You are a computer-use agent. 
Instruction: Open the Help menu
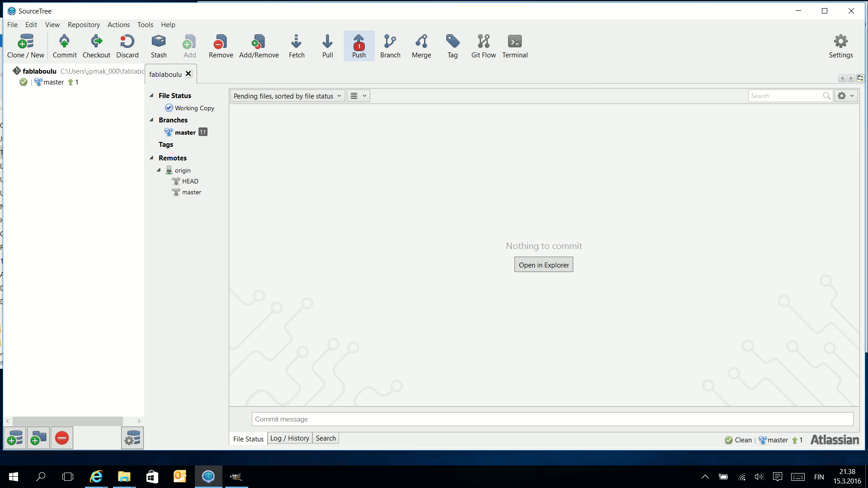pos(168,24)
